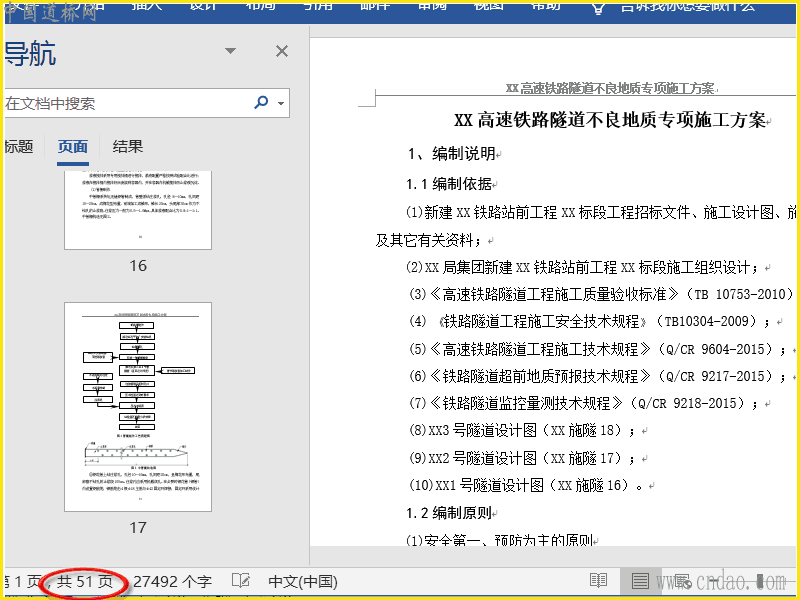Click heading 1、编制说明
The height and width of the screenshot is (600, 800).
coord(454,153)
